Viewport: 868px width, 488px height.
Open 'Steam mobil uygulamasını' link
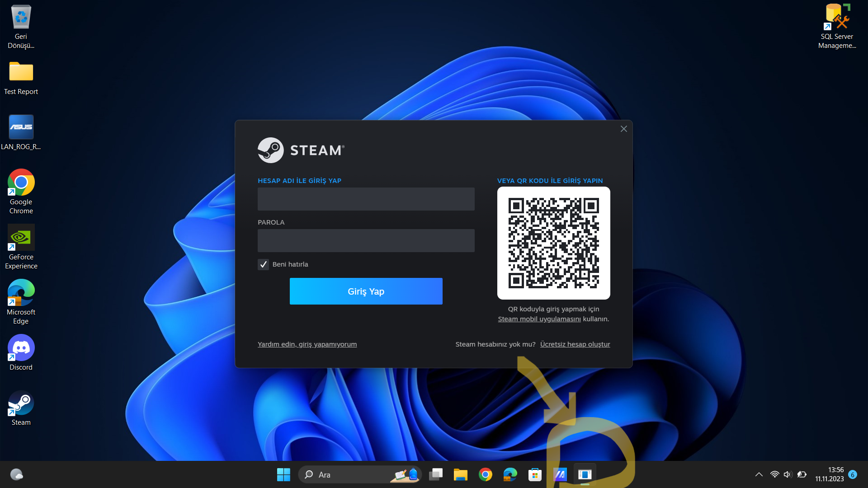(x=539, y=319)
